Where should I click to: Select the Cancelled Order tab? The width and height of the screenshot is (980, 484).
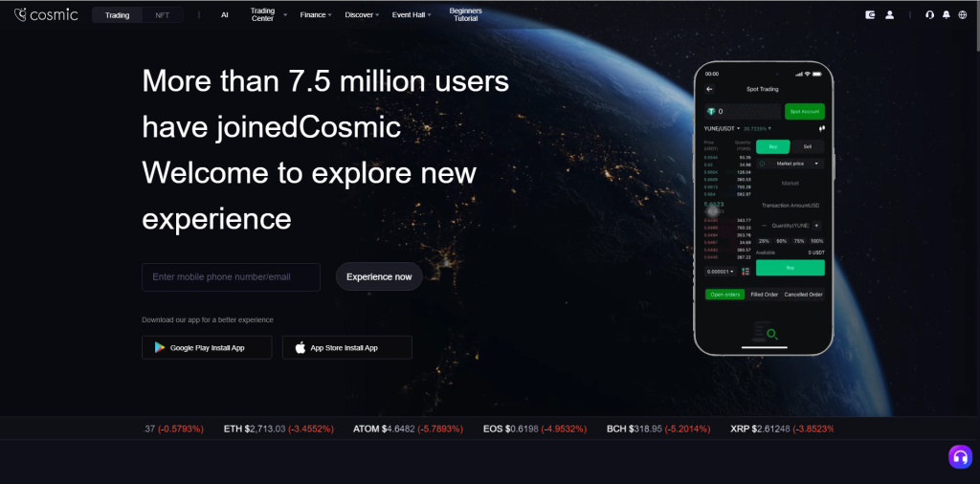[x=803, y=295]
